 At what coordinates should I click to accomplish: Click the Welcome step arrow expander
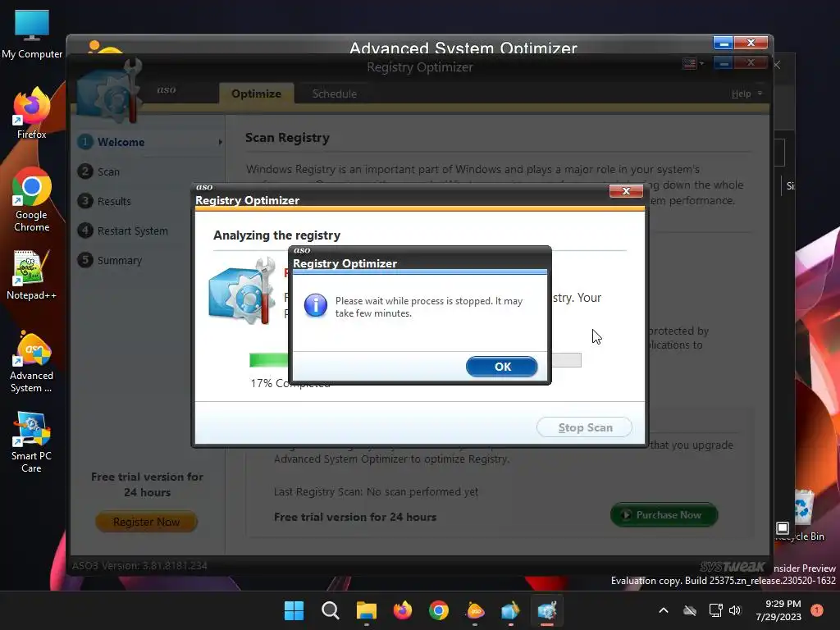[220, 142]
